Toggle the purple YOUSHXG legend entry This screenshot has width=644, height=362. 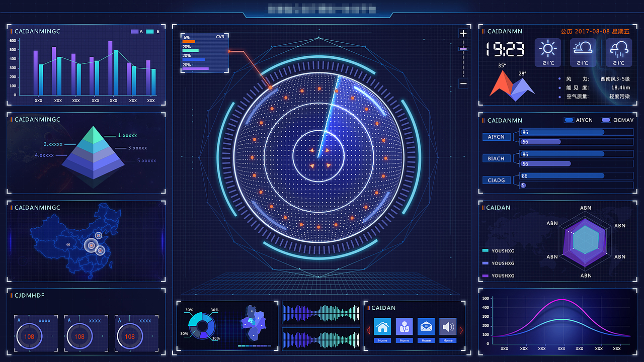click(498, 276)
